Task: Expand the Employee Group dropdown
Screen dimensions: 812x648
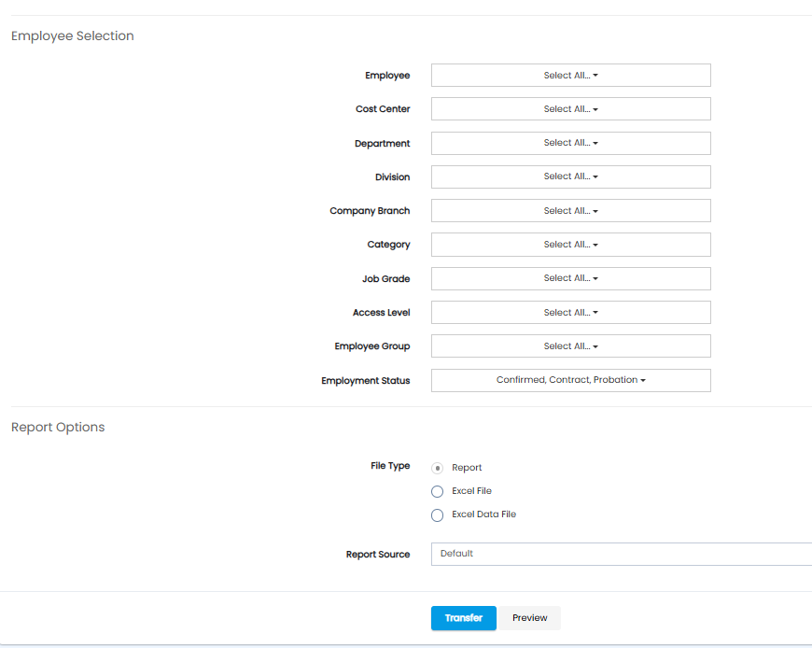Action: click(570, 346)
